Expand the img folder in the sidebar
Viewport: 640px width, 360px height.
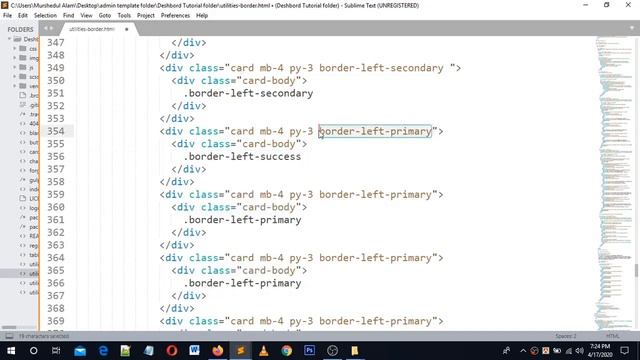click(14, 58)
